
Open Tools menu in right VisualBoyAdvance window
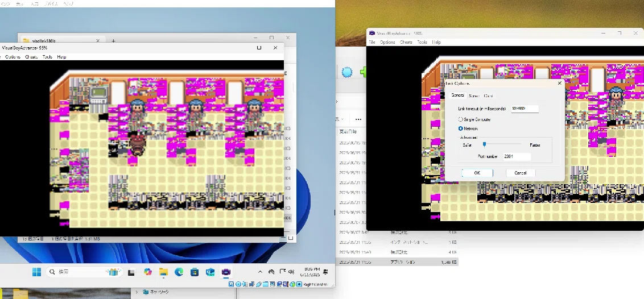tap(422, 42)
